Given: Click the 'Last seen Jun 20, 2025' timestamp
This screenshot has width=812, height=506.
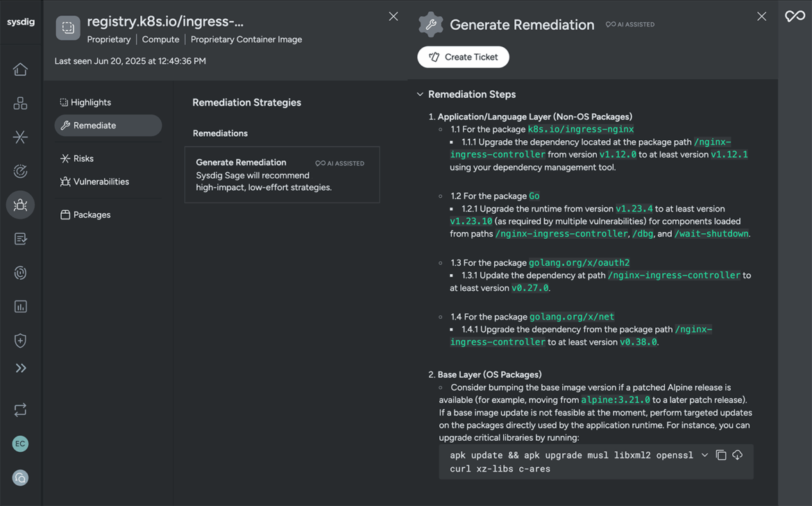Looking at the screenshot, I should (130, 61).
